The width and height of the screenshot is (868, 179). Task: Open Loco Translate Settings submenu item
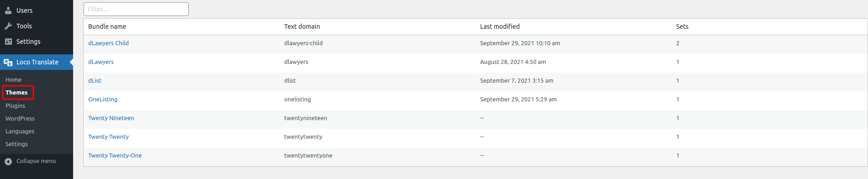pyautogui.click(x=16, y=144)
